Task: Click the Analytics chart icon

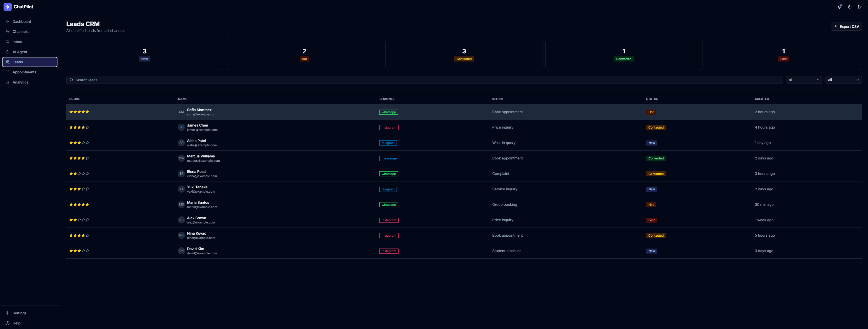Action: [x=7, y=82]
